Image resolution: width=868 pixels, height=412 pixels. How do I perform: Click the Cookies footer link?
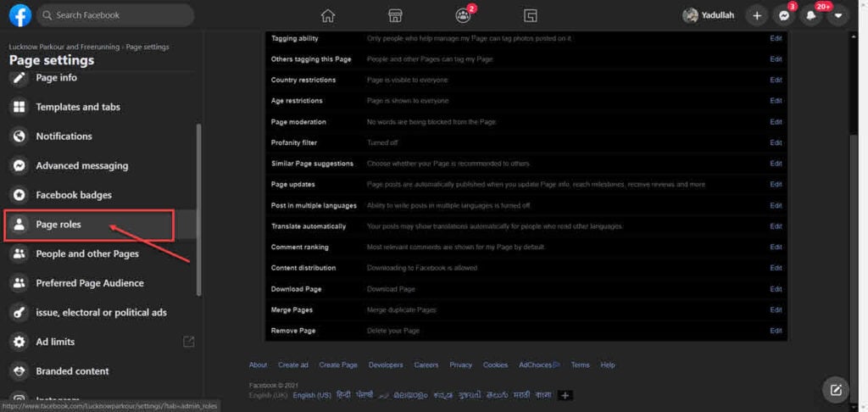coord(495,365)
